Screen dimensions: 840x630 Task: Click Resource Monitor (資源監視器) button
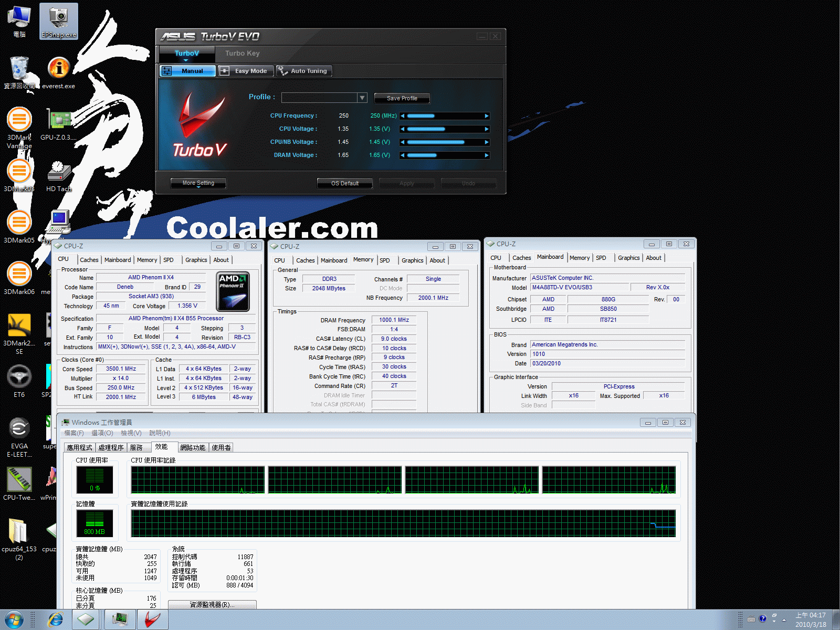(212, 604)
